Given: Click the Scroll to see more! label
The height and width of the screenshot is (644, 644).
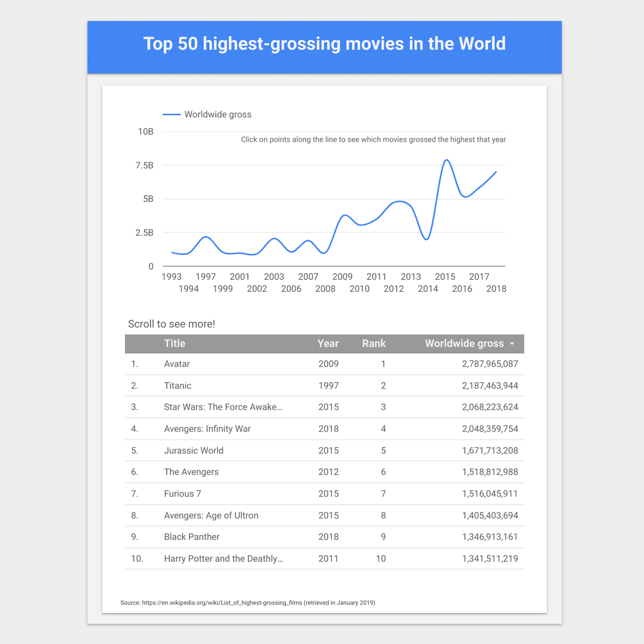Looking at the screenshot, I should pyautogui.click(x=171, y=324).
